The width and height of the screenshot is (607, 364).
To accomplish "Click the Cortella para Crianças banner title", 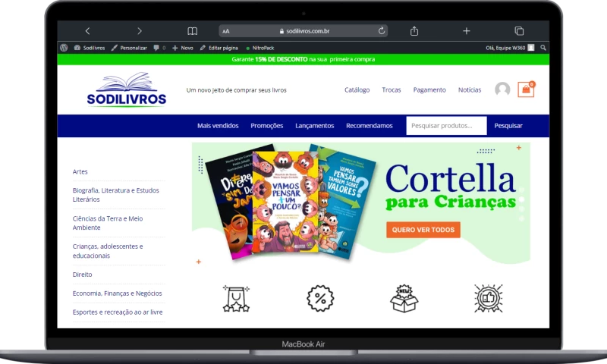I will click(451, 187).
